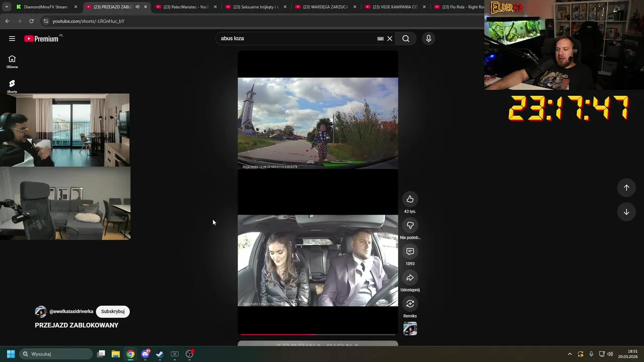
Task: Pause the playing short video
Action: coord(317,193)
